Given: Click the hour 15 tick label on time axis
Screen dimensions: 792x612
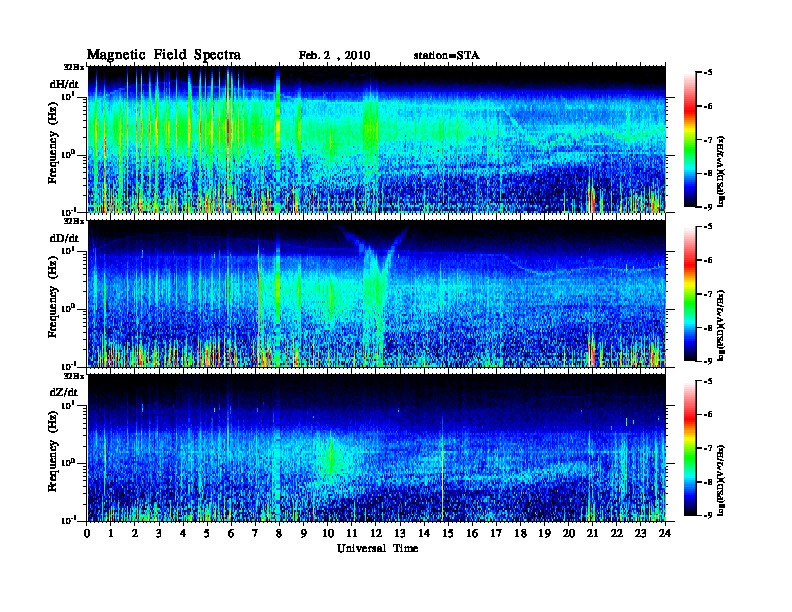Looking at the screenshot, I should click(x=448, y=533).
